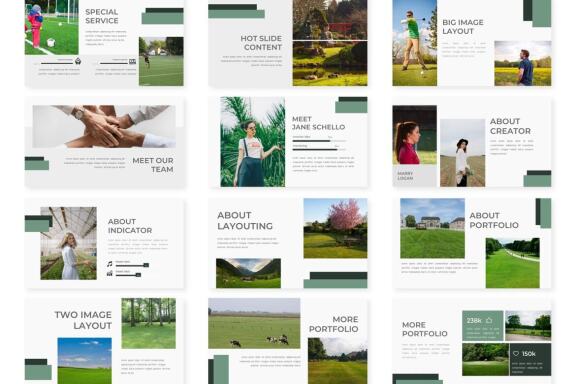The image size is (576, 384).
Task: Select the slider beside the music note icon
Action: 132,265
